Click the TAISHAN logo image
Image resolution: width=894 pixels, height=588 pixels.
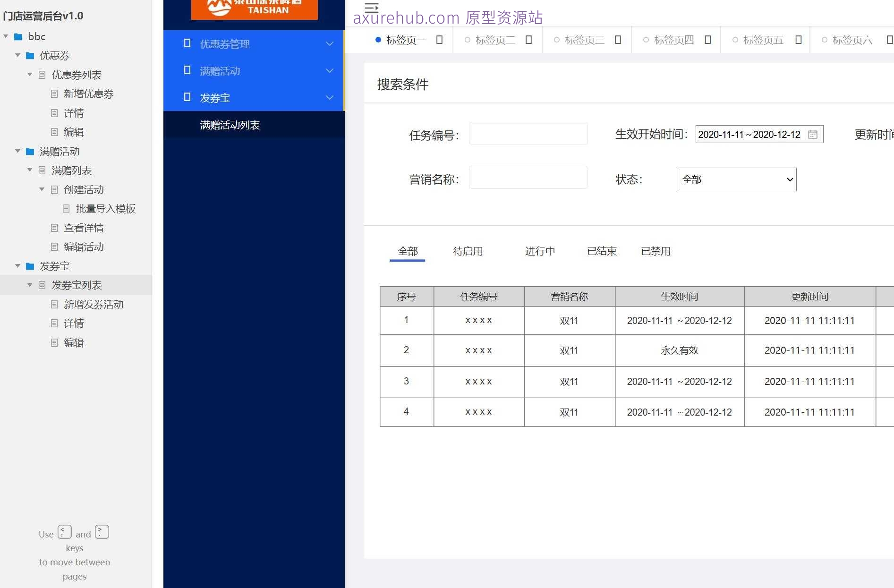coord(254,9)
